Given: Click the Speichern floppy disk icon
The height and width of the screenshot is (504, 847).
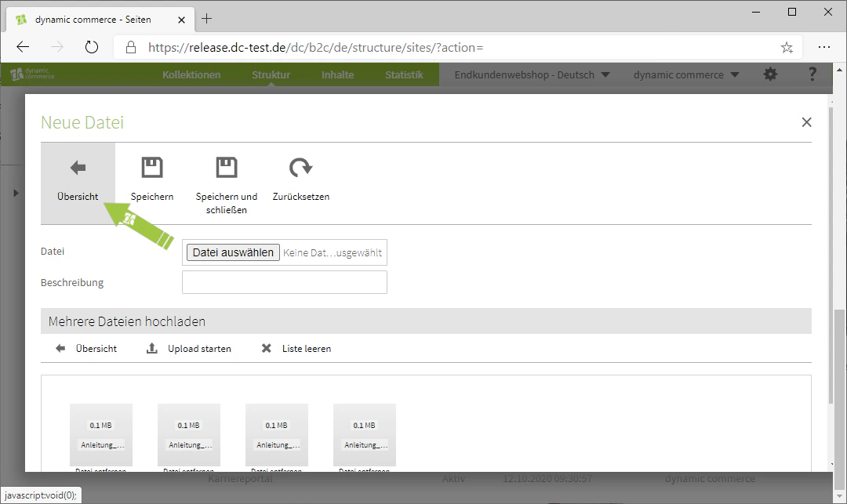Looking at the screenshot, I should point(152,167).
